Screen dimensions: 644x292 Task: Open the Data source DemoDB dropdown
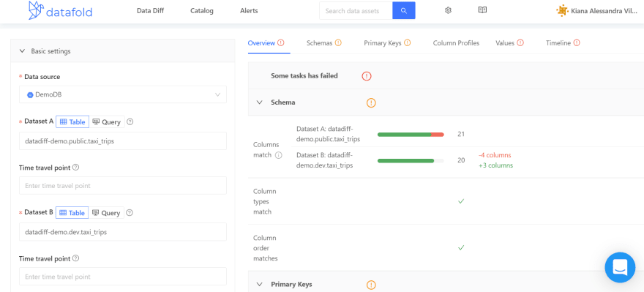click(x=123, y=94)
